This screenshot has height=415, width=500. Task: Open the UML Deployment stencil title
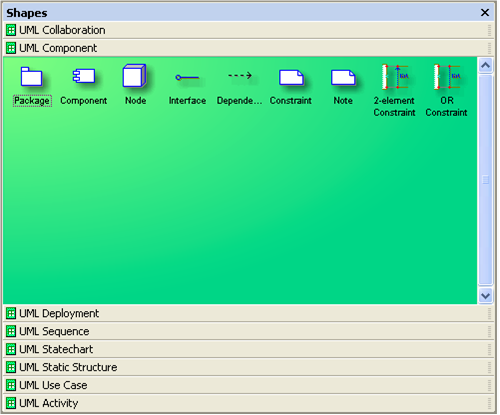pos(59,314)
